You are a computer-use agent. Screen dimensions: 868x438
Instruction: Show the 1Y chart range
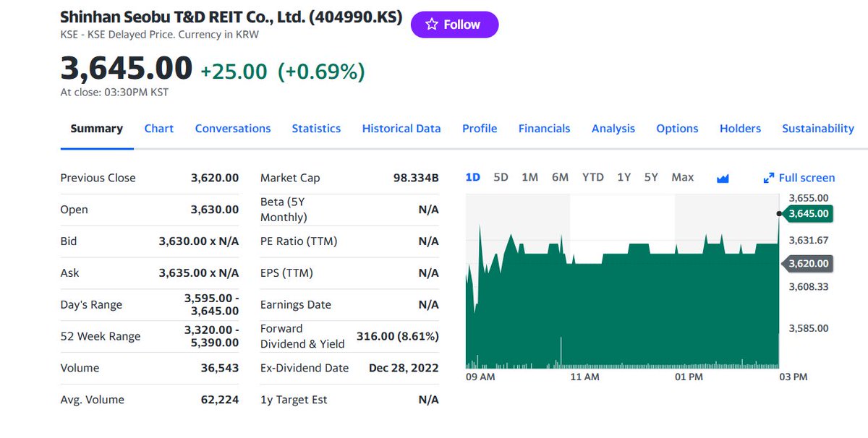624,177
